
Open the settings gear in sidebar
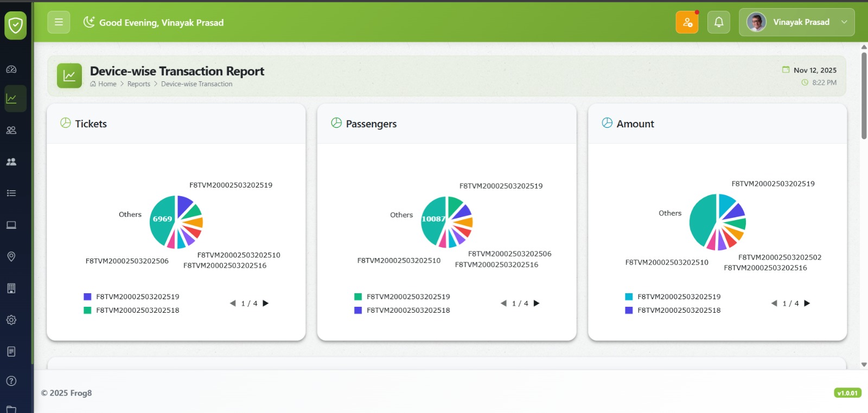coord(11,320)
